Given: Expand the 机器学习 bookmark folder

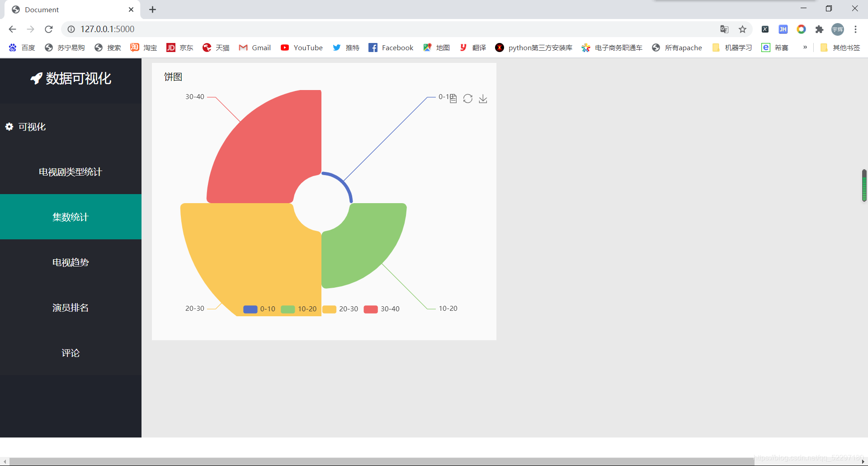Looking at the screenshot, I should pyautogui.click(x=732, y=48).
